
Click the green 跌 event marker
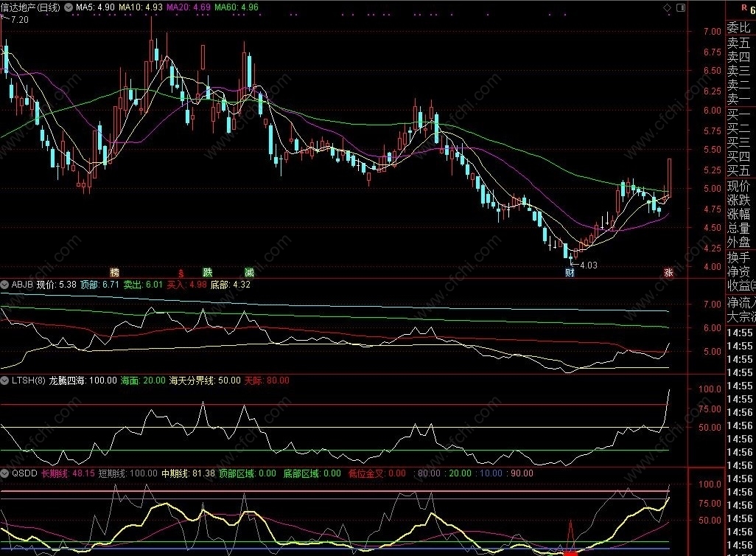pos(208,272)
